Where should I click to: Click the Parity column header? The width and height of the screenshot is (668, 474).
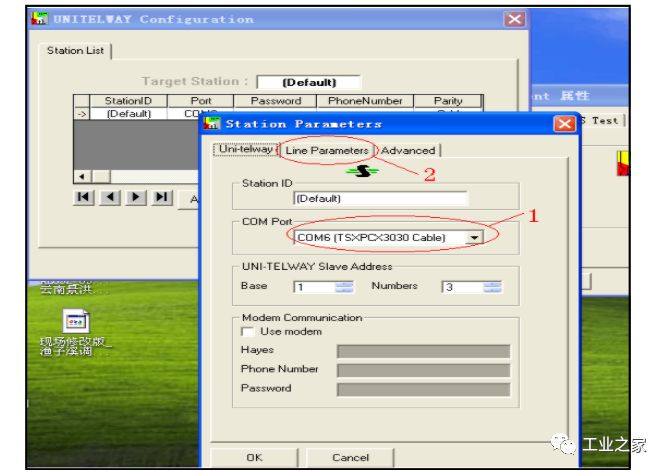click(448, 101)
